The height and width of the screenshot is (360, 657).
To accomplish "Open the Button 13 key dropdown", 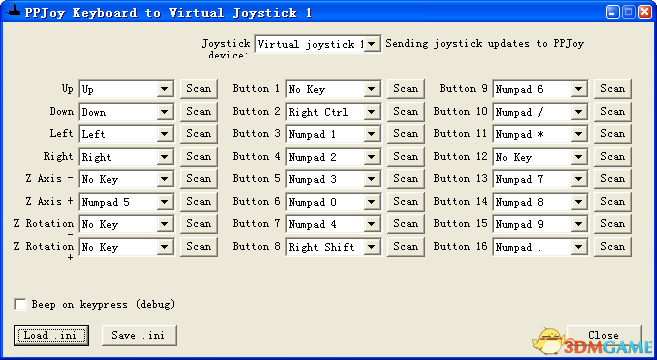I will click(x=540, y=179).
